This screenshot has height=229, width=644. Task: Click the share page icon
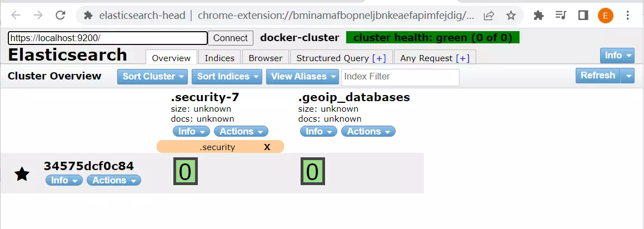489,16
